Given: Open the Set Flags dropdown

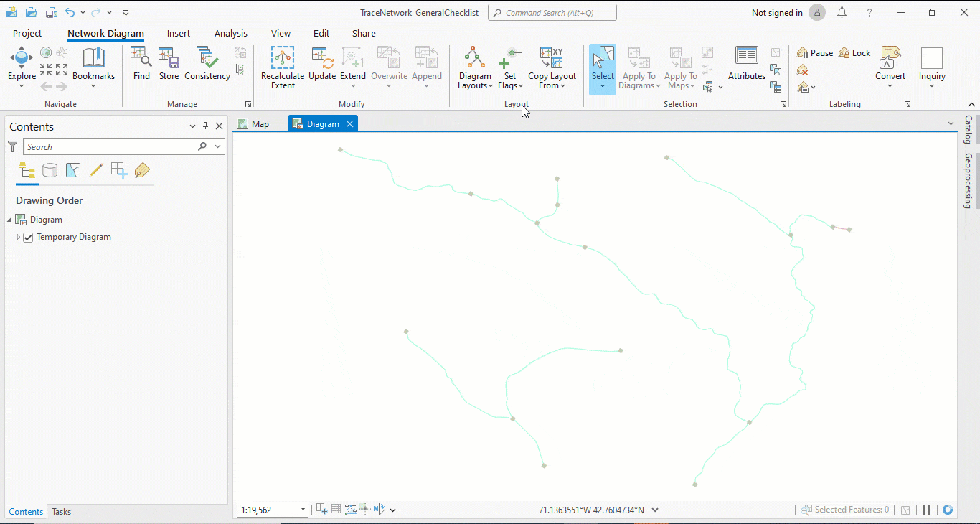Looking at the screenshot, I should point(510,68).
